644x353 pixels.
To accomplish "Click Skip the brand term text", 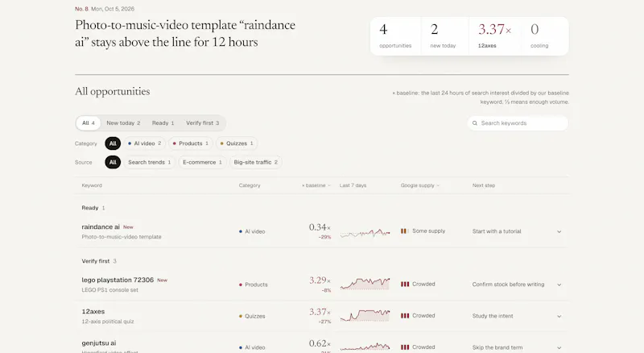I will [497, 347].
